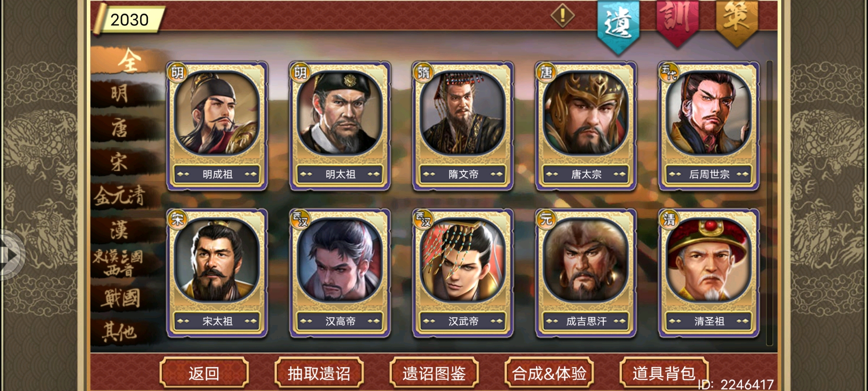Click the card list vertical scrollbar
This screenshot has height=391, width=868.
coord(769,203)
